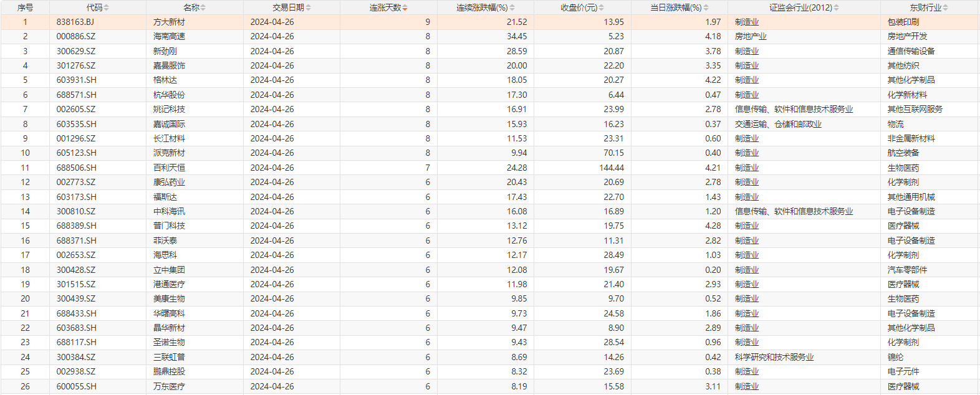Select the 房地产开发 industry cell

click(907, 36)
